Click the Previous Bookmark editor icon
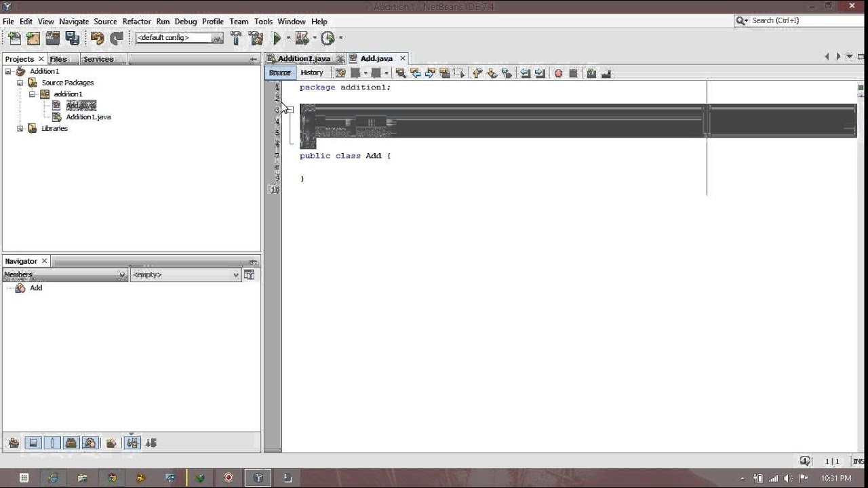 click(x=477, y=73)
